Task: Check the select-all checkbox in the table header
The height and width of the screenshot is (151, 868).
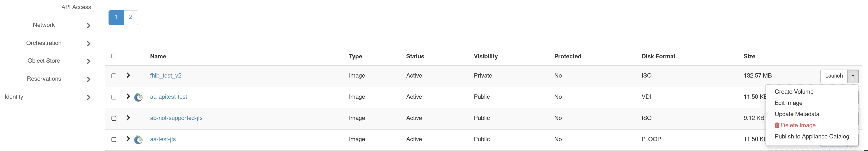Action: [x=114, y=55]
